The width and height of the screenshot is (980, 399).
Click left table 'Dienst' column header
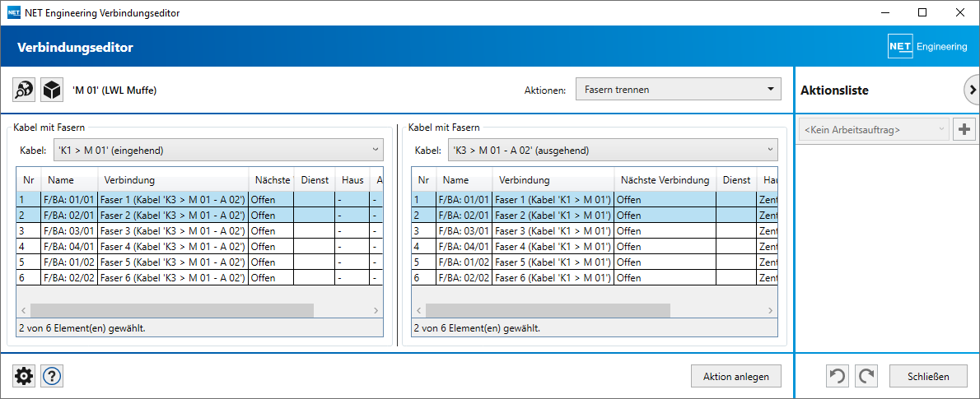(x=315, y=180)
